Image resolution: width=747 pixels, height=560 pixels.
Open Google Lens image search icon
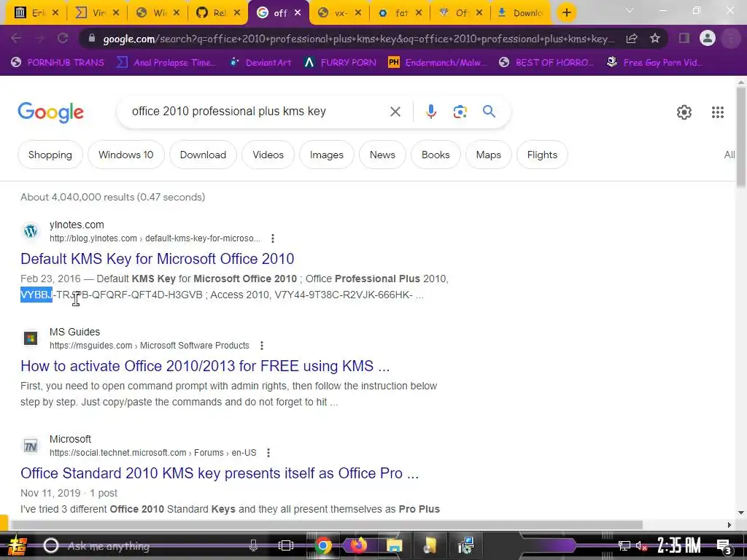pyautogui.click(x=460, y=112)
